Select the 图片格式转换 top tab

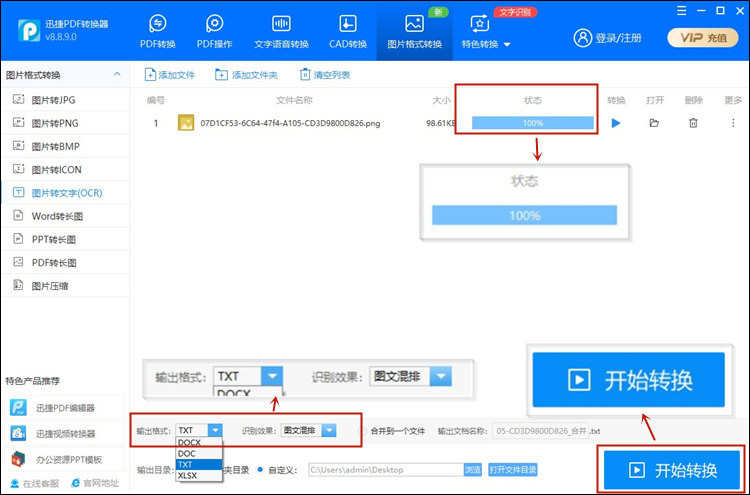pos(414,32)
